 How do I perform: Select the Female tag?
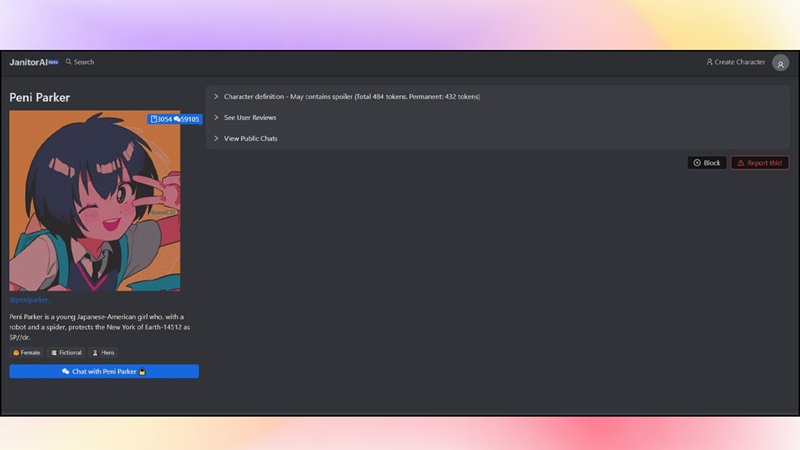27,353
